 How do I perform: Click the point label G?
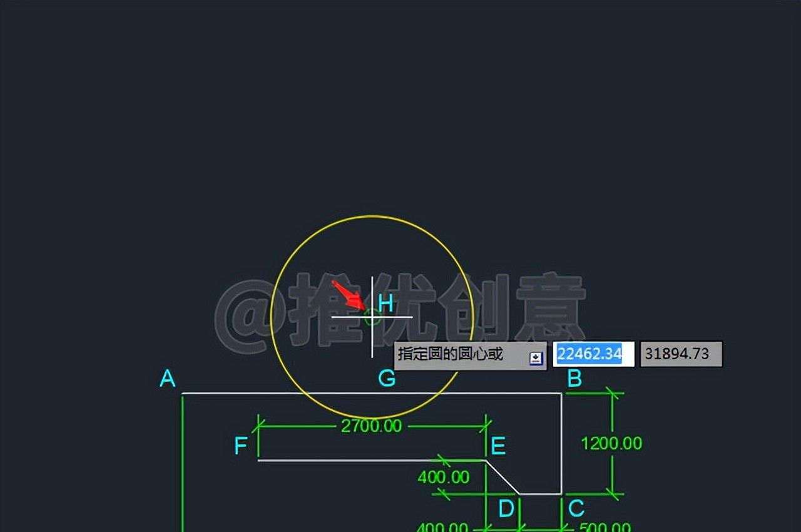[387, 379]
